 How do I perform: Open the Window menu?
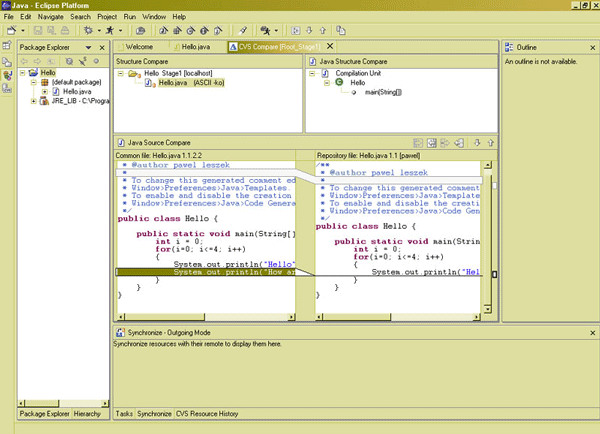[154, 17]
